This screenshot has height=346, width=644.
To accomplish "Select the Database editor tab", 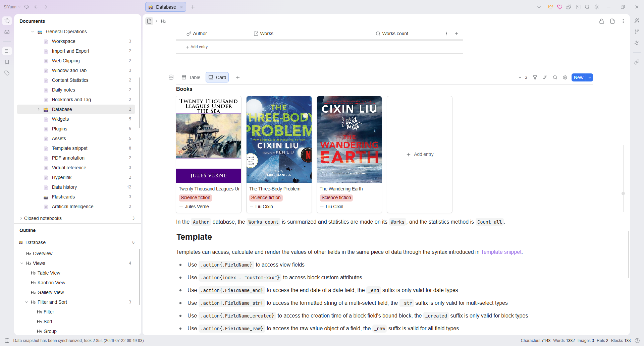I will [x=165, y=7].
